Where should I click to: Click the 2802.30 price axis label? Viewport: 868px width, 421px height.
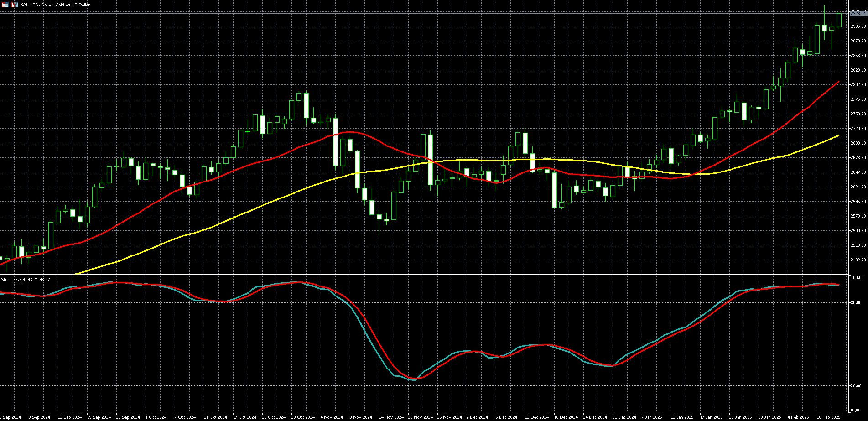pyautogui.click(x=858, y=85)
